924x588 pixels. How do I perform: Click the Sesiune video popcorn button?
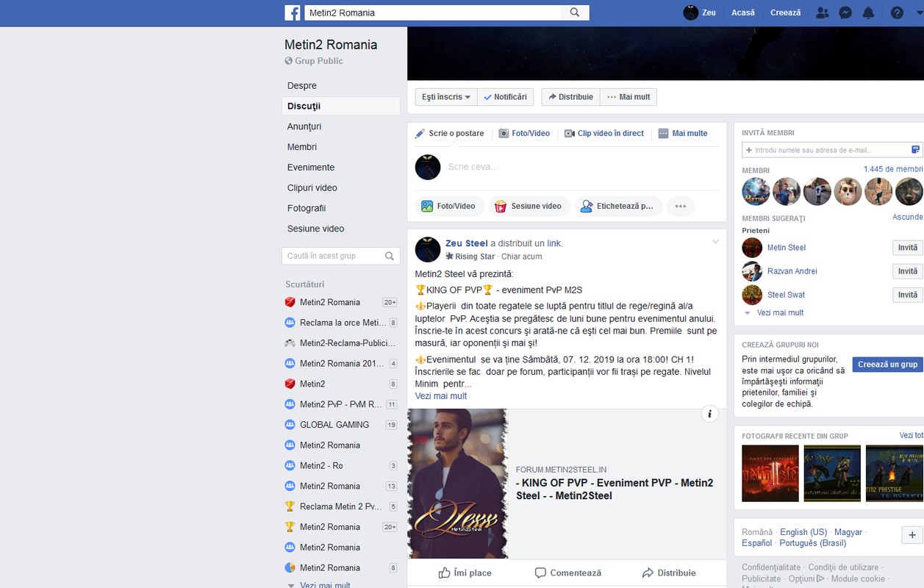(529, 206)
